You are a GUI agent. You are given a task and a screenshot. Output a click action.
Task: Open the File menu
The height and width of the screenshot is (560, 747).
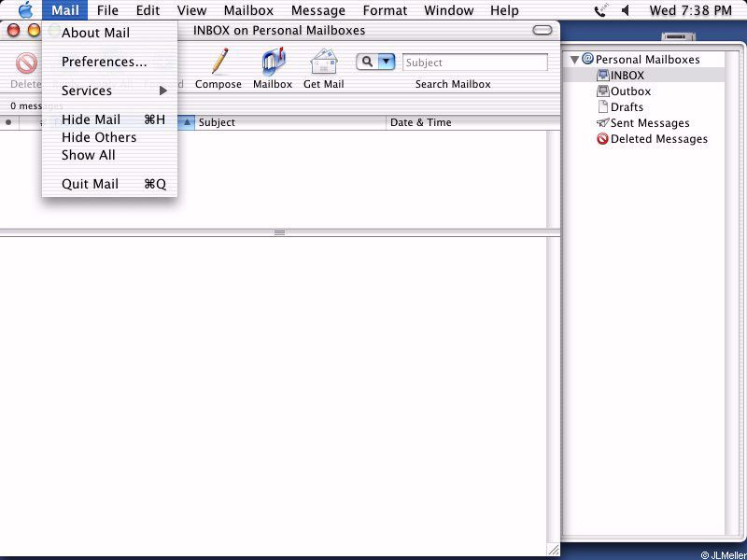(x=107, y=10)
